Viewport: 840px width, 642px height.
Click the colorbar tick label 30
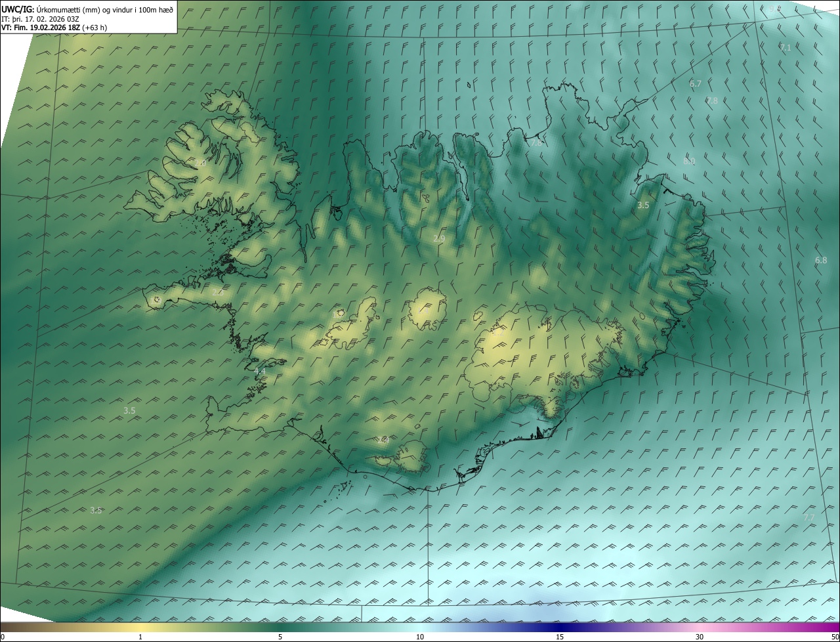point(700,637)
